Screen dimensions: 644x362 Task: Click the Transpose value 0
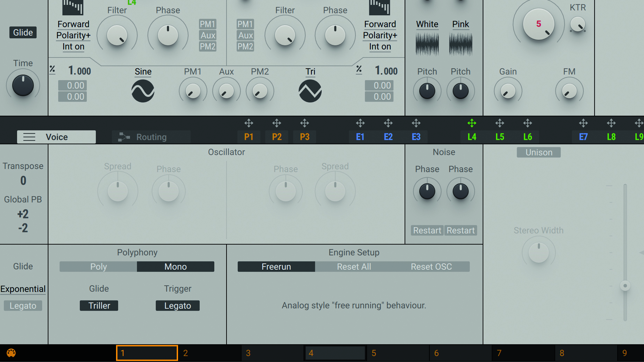tap(23, 180)
